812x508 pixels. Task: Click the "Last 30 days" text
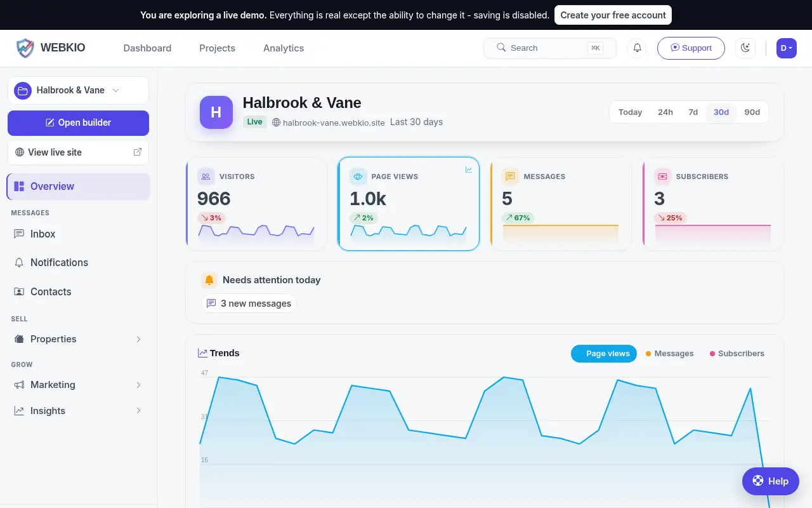click(x=416, y=122)
